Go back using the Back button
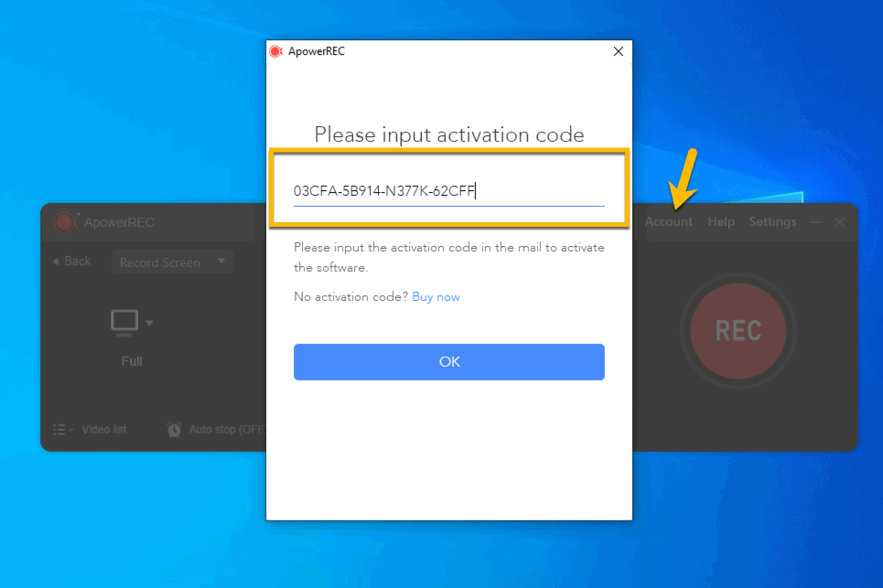This screenshot has width=883, height=588. click(x=71, y=262)
